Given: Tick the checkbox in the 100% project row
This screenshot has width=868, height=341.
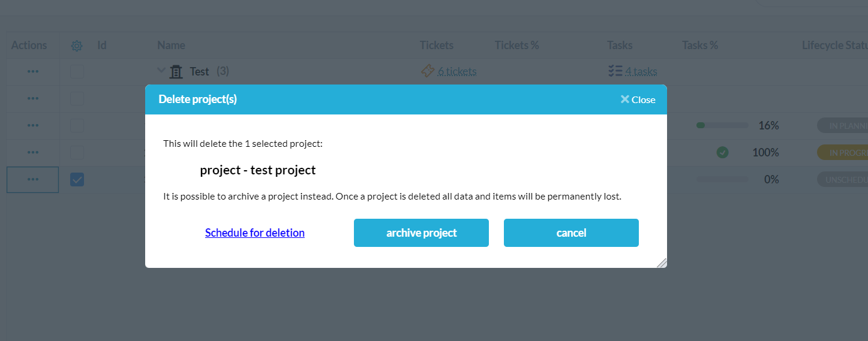Looking at the screenshot, I should point(77,152).
